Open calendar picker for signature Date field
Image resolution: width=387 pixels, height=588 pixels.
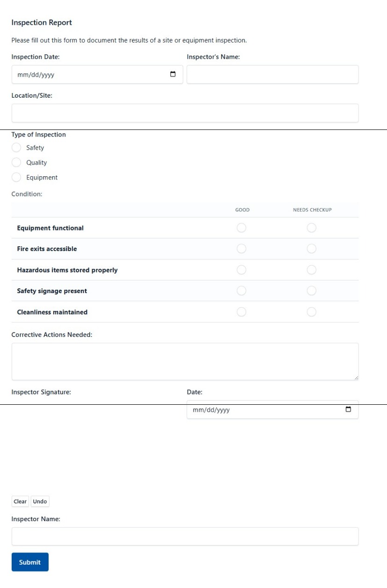point(348,410)
